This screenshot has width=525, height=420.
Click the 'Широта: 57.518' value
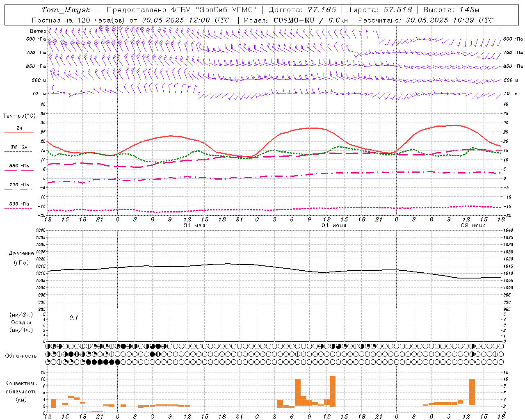pyautogui.click(x=379, y=10)
